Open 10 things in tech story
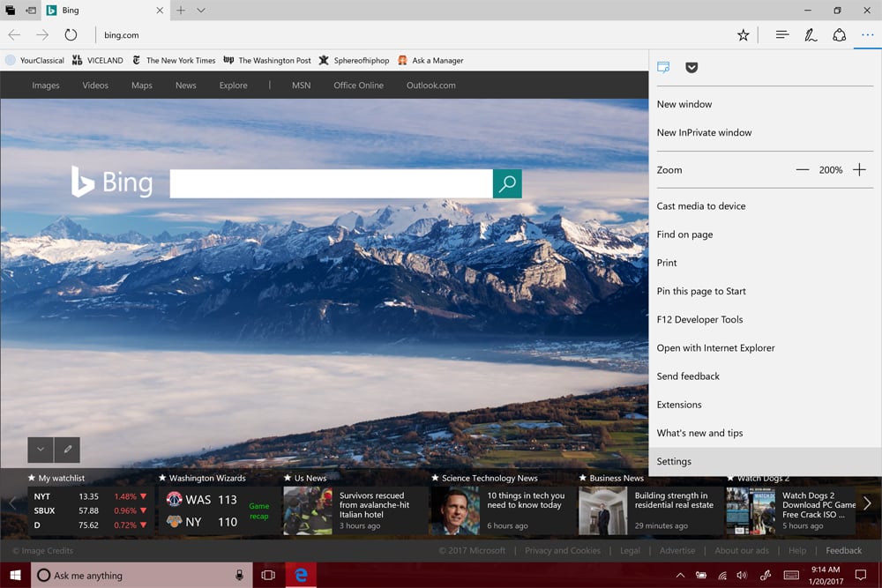Image resolution: width=882 pixels, height=588 pixels. click(504, 510)
